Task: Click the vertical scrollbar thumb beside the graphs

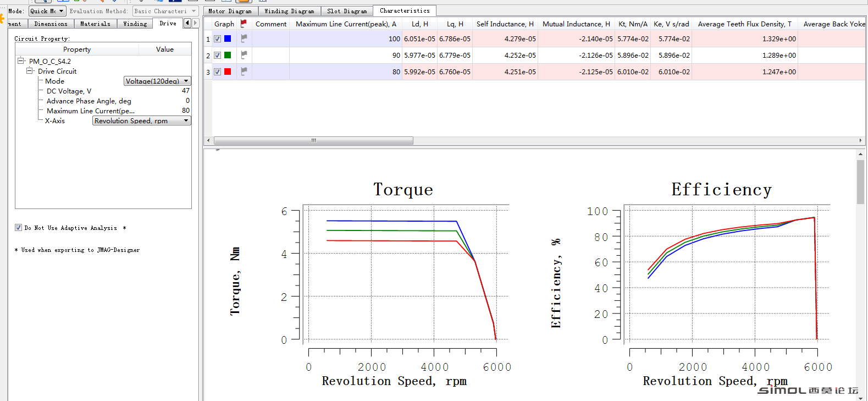Action: 860,182
